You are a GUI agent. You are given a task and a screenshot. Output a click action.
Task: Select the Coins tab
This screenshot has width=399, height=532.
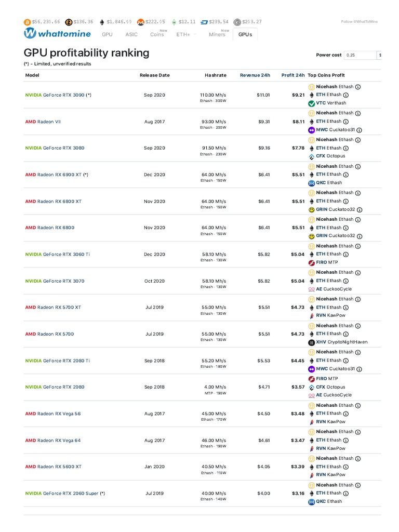click(157, 34)
